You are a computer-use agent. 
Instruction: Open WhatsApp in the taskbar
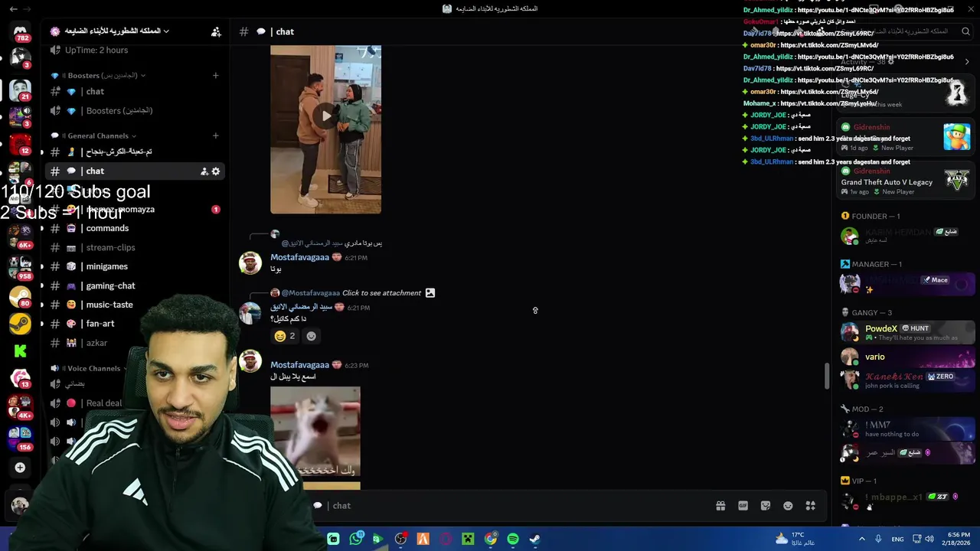point(356,539)
